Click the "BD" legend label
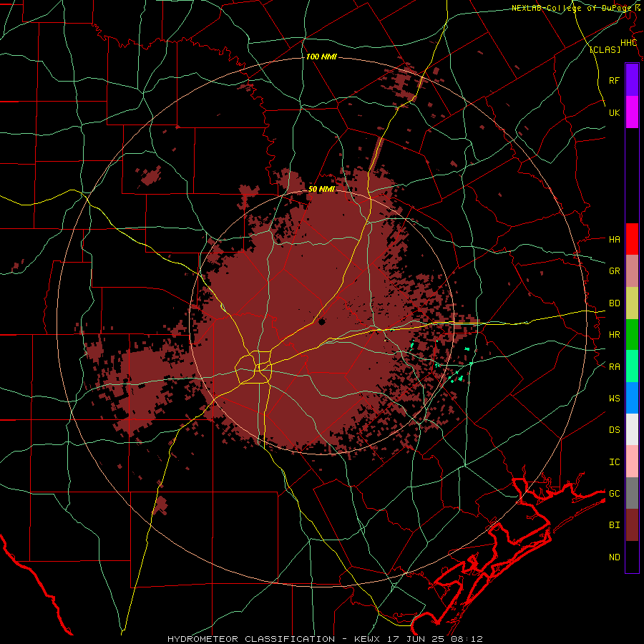Image resolution: width=644 pixels, height=644 pixels. tap(614, 303)
